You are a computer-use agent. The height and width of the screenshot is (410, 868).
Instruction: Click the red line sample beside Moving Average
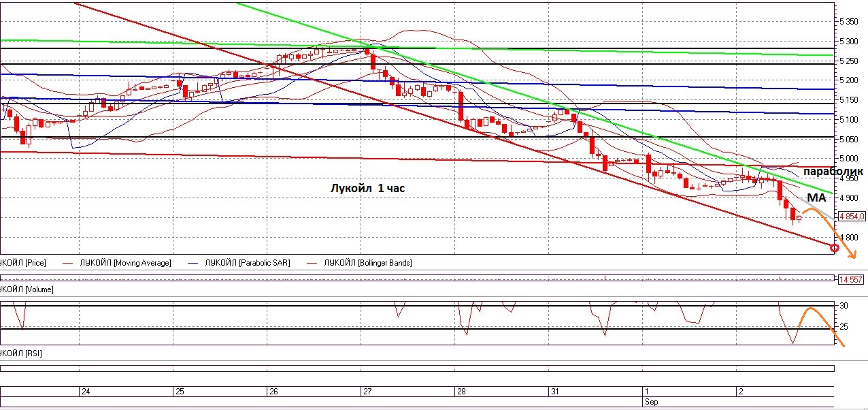pos(66,262)
